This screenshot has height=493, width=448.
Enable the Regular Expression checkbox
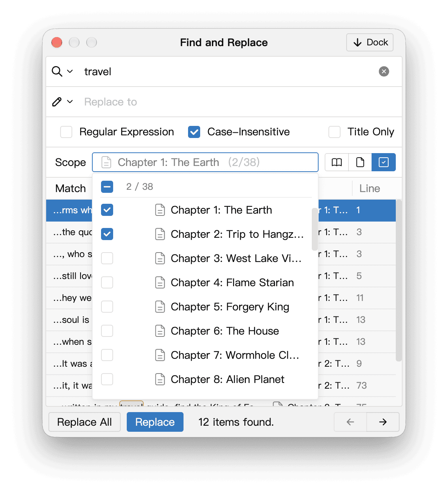tap(66, 132)
